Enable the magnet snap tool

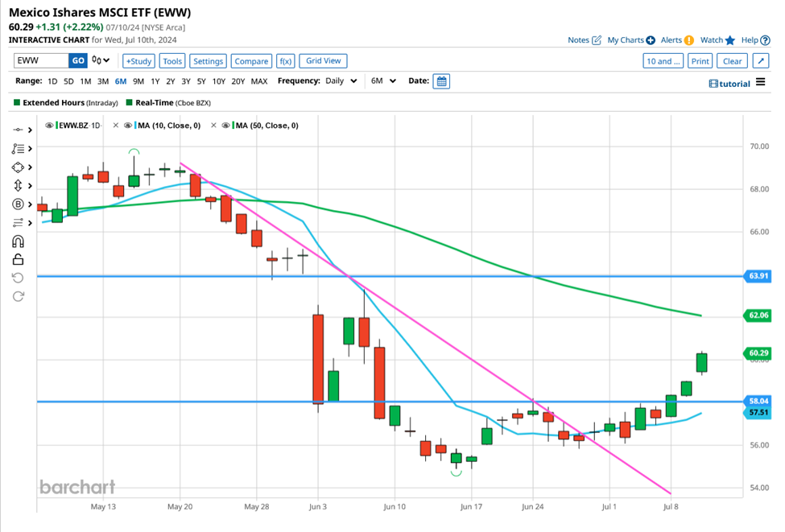click(18, 241)
